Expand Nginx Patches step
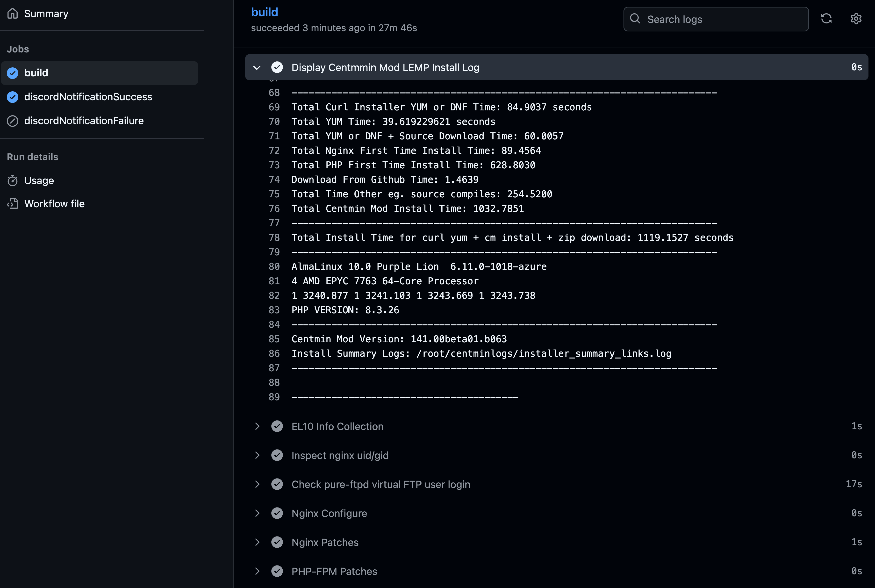Image resolution: width=875 pixels, height=588 pixels. 257,542
